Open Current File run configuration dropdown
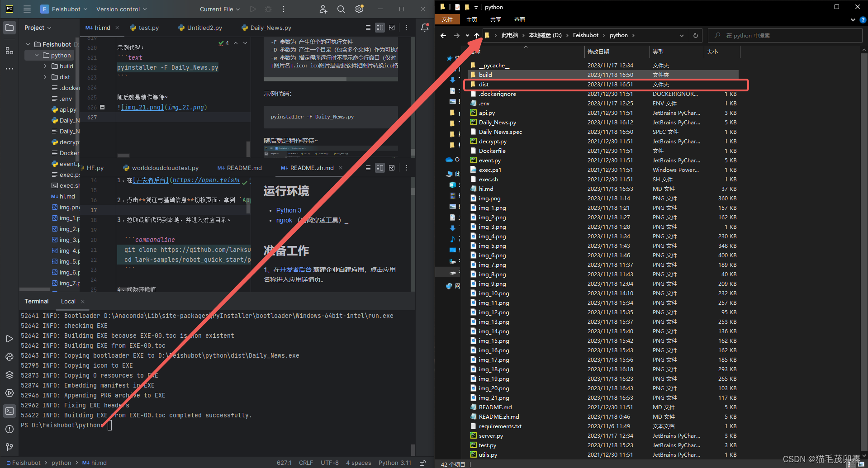Screen dimensions: 868x468 point(220,9)
